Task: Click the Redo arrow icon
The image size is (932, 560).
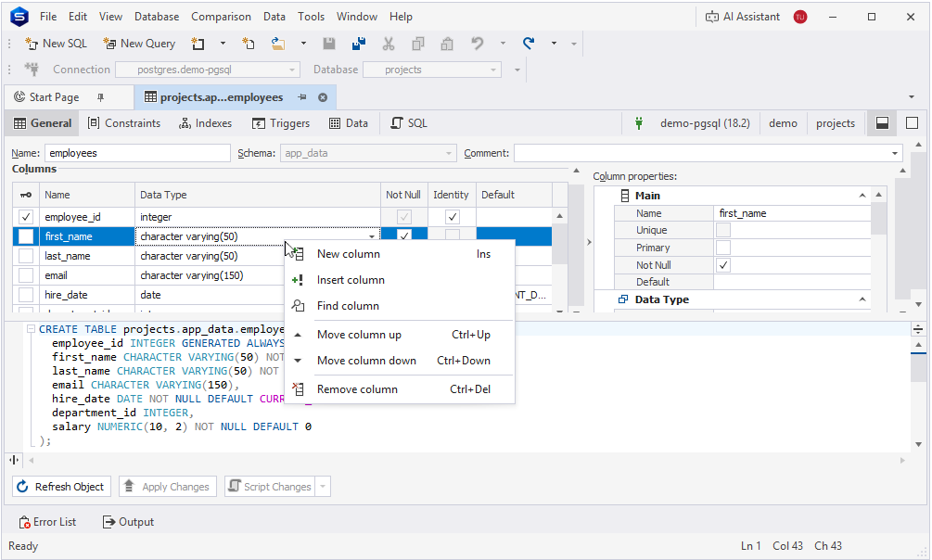Action: (529, 44)
